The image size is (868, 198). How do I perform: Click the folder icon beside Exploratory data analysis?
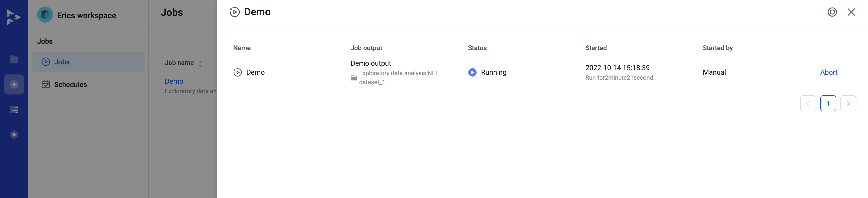pyautogui.click(x=354, y=78)
